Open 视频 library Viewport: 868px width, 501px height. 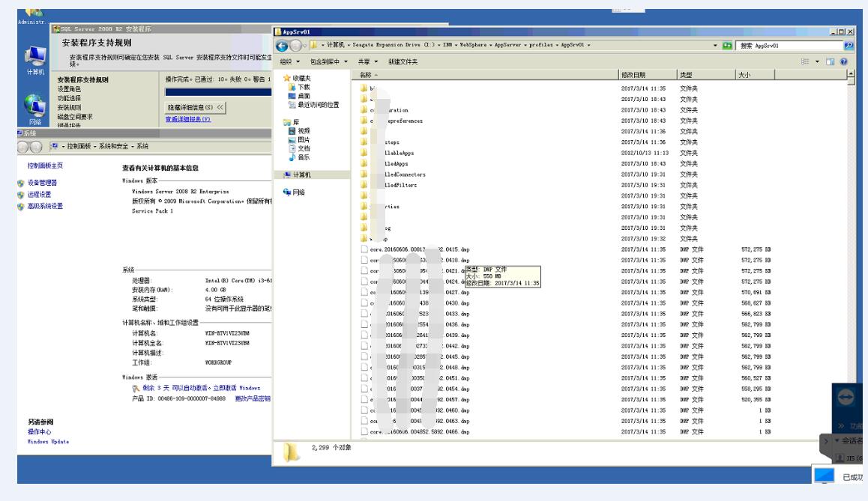click(300, 130)
